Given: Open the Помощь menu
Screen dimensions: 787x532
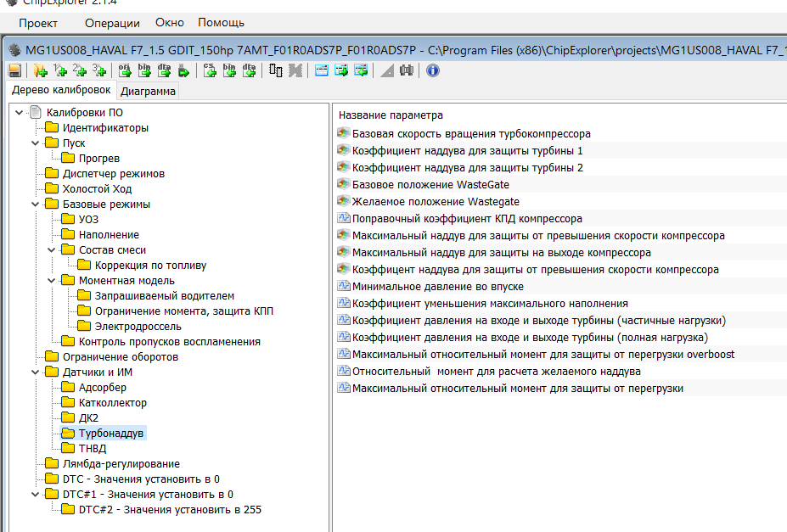Looking at the screenshot, I should pos(221,23).
